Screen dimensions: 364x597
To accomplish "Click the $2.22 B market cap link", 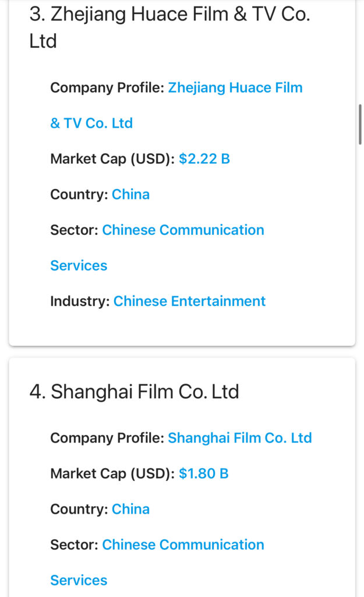I will [204, 159].
